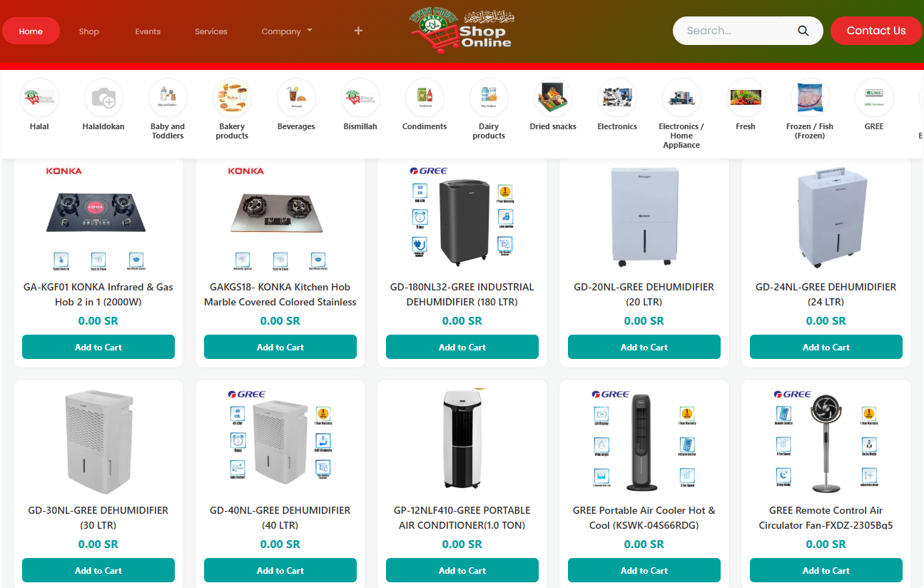Image resolution: width=924 pixels, height=588 pixels.
Task: Focus the Search input field
Action: [738, 31]
